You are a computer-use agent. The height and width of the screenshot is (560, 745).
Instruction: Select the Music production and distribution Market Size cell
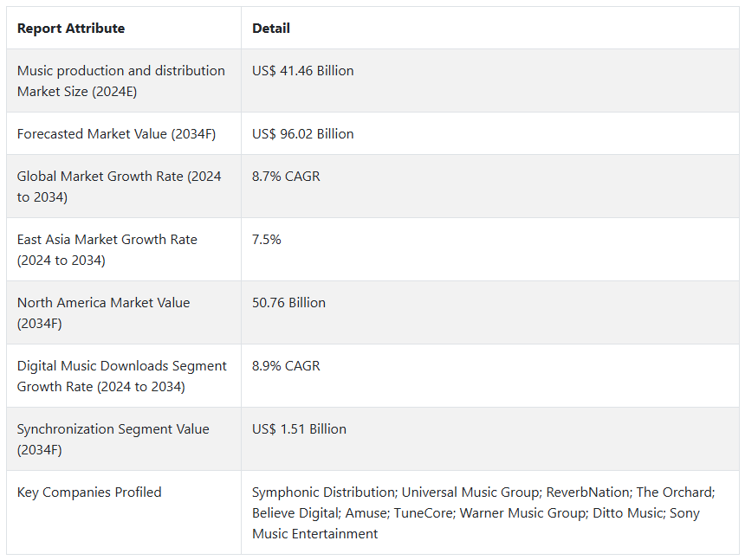pos(121,81)
